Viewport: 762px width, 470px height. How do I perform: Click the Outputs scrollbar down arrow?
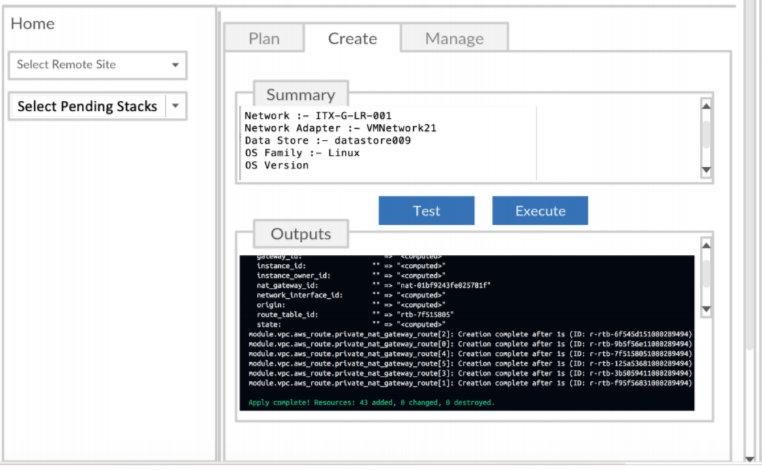[x=706, y=309]
